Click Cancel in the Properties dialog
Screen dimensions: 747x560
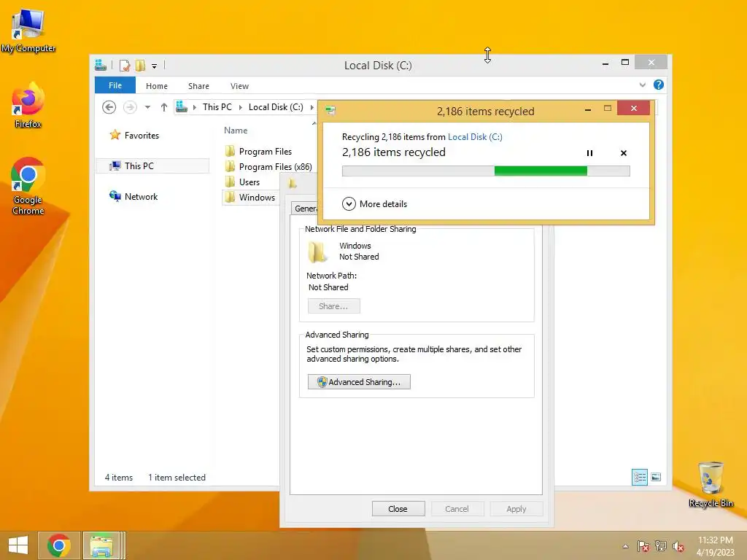[x=457, y=509]
